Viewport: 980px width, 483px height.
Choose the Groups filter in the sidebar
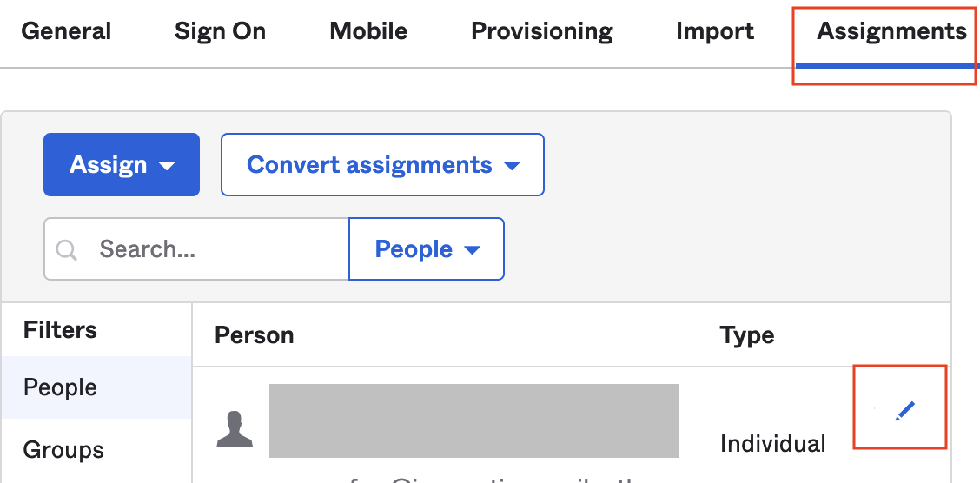pos(63,450)
